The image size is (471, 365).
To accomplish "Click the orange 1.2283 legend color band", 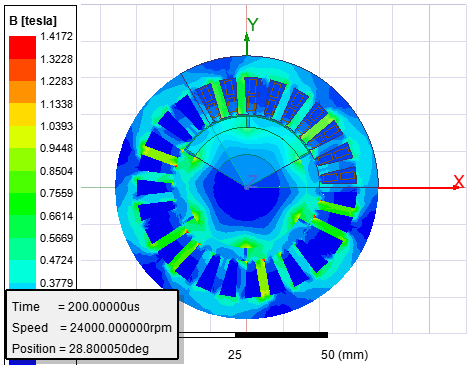I will pyautogui.click(x=22, y=92).
